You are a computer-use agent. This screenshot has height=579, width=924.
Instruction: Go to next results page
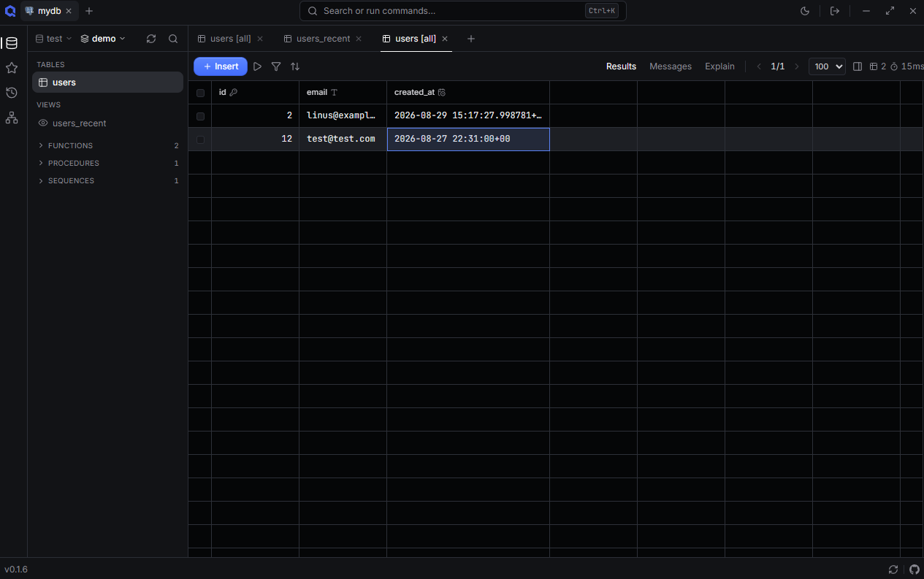pyautogui.click(x=797, y=66)
